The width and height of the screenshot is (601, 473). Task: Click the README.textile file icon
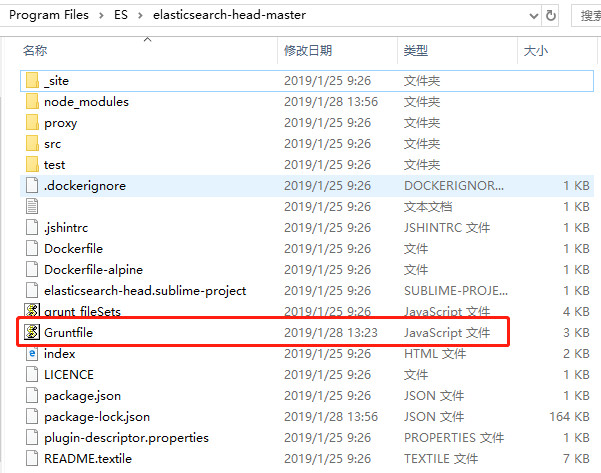click(x=32, y=458)
